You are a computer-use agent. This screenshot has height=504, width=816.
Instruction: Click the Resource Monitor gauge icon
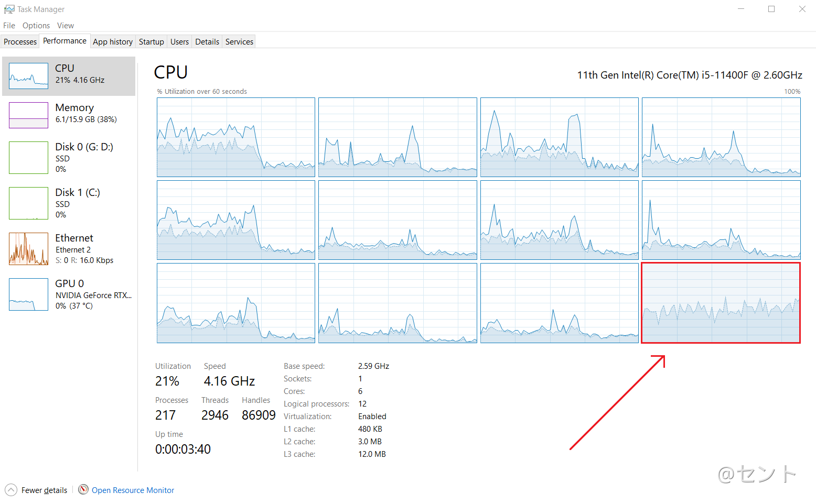pyautogui.click(x=83, y=489)
